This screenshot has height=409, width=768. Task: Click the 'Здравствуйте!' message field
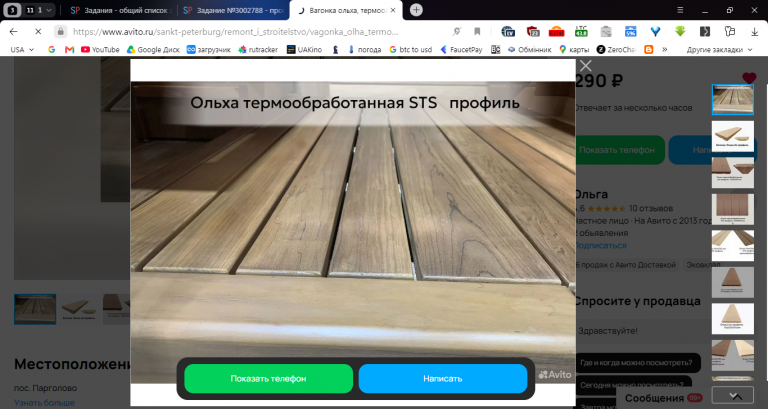642,331
